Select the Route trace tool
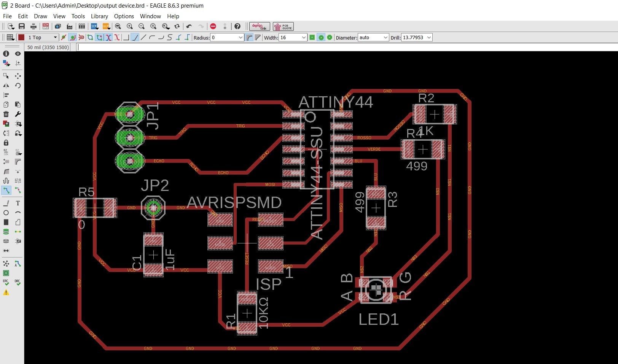The image size is (618, 364). pyautogui.click(x=6, y=190)
